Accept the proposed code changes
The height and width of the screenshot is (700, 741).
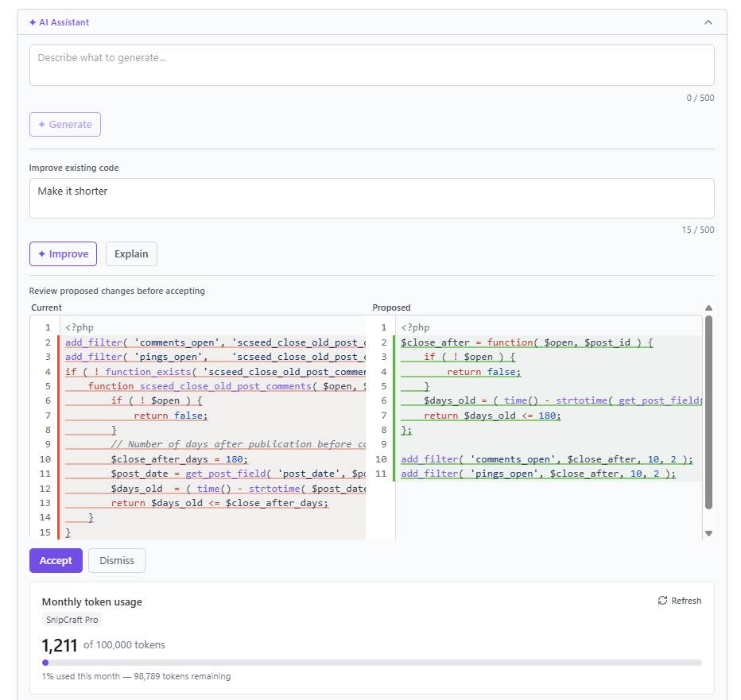[56, 561]
